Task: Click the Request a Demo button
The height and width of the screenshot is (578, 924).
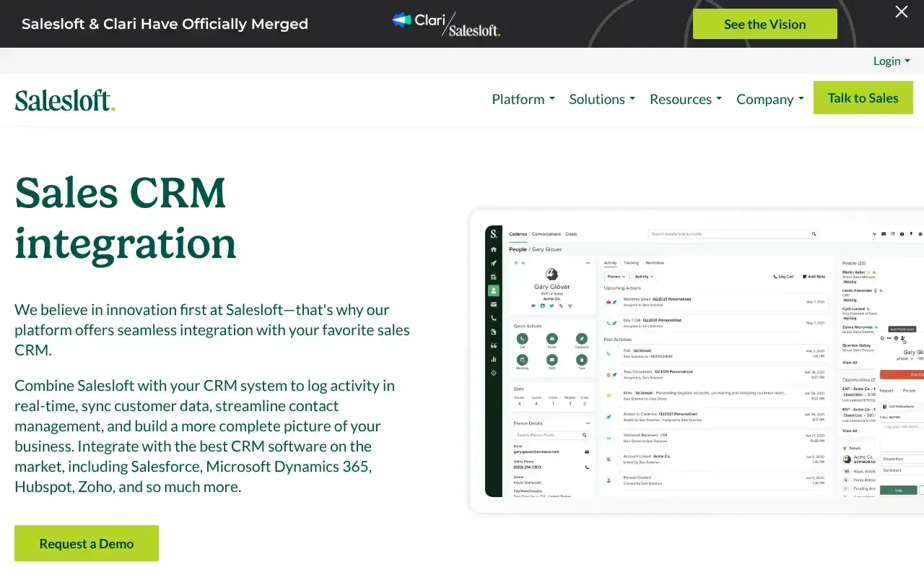Action: (x=87, y=543)
